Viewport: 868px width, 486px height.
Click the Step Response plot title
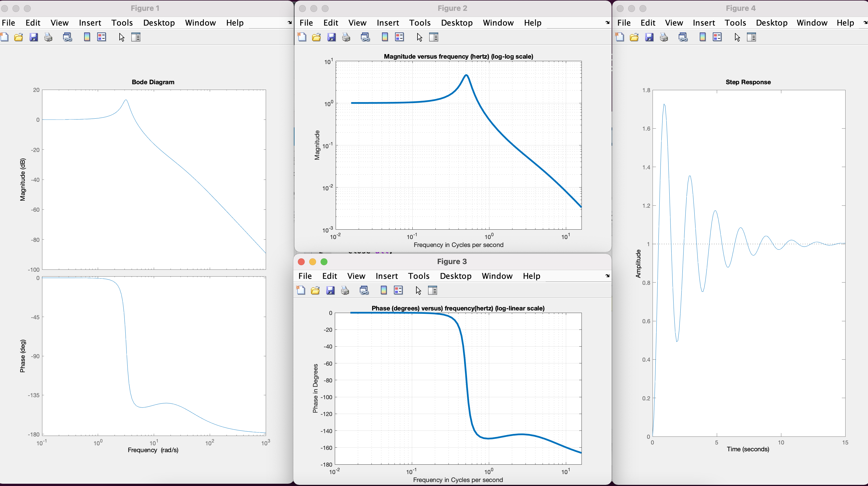click(x=748, y=82)
